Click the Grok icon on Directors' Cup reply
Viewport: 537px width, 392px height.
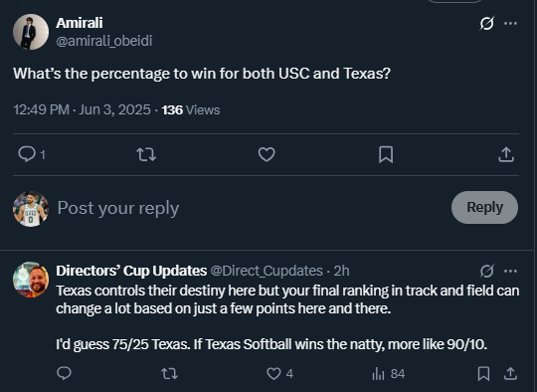point(486,271)
